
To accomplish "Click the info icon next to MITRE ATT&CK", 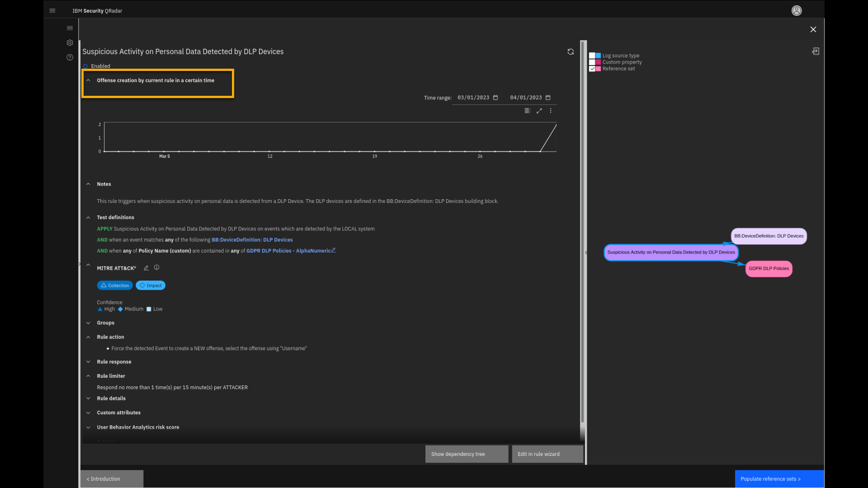I will click(156, 267).
